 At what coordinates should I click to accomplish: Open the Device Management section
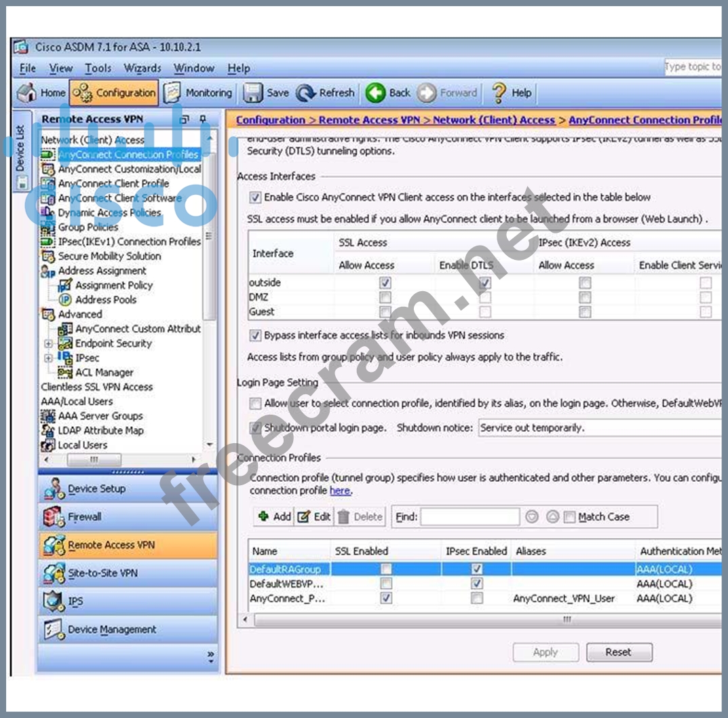coord(54,630)
